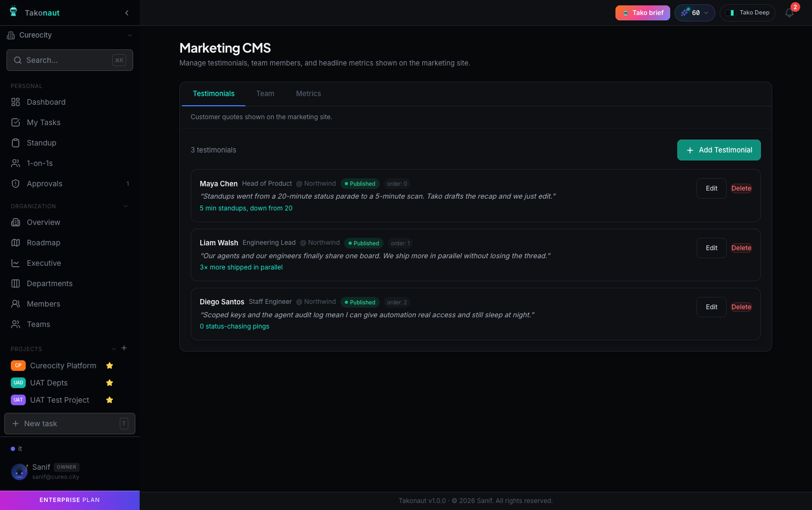Open Sanif's user profile avatar

19,472
